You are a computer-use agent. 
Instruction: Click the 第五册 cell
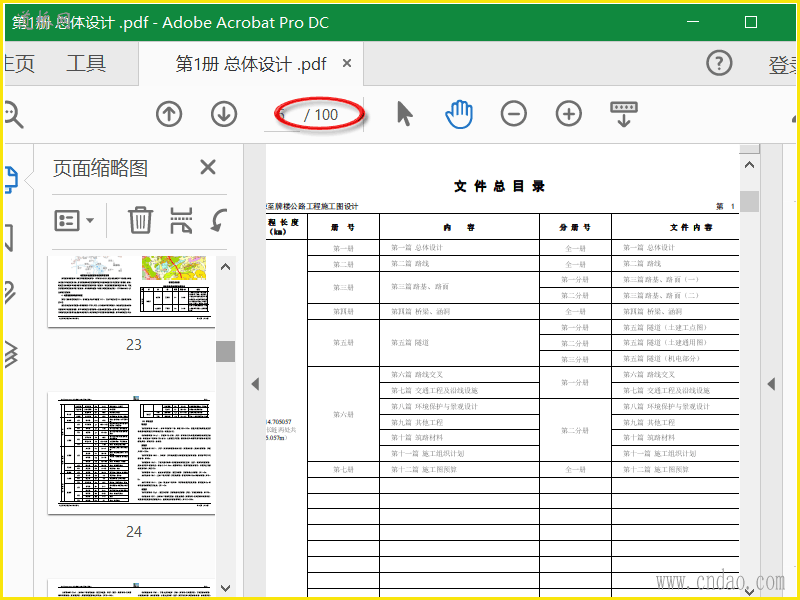coord(343,343)
